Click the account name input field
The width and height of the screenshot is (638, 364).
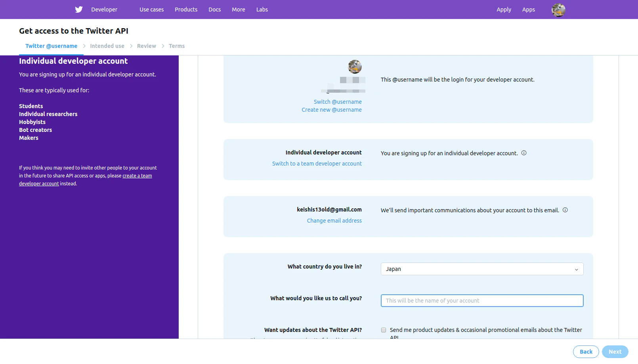[x=482, y=301]
